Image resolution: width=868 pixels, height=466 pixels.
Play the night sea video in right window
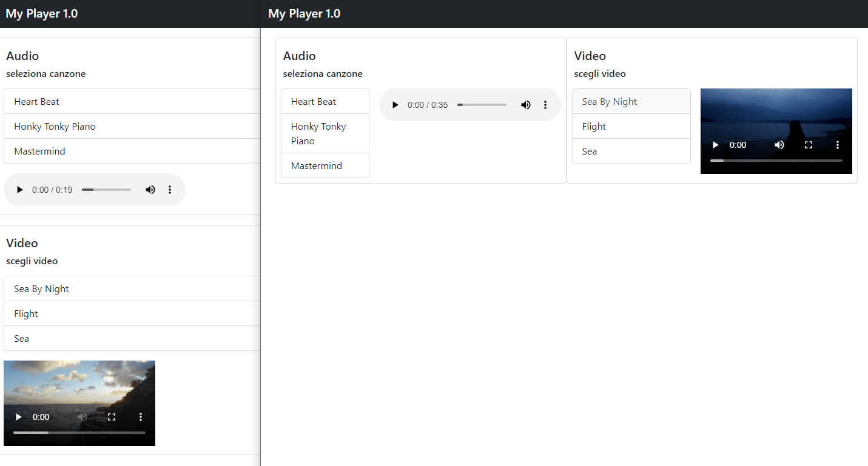point(716,145)
